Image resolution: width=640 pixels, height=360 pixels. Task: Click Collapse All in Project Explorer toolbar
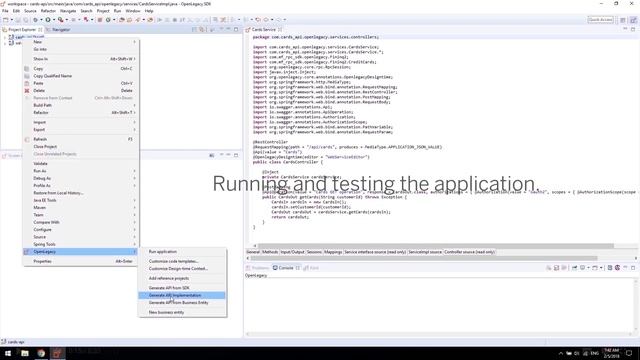tap(194, 29)
